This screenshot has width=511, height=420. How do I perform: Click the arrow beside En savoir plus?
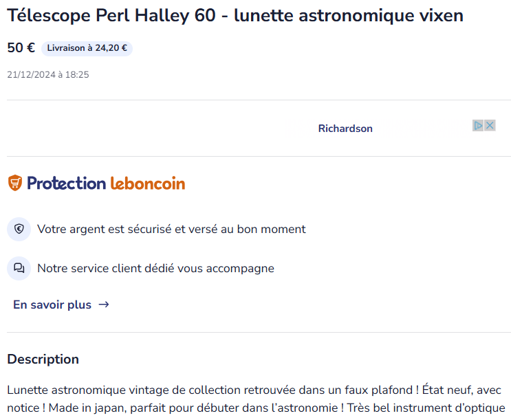pyautogui.click(x=104, y=305)
